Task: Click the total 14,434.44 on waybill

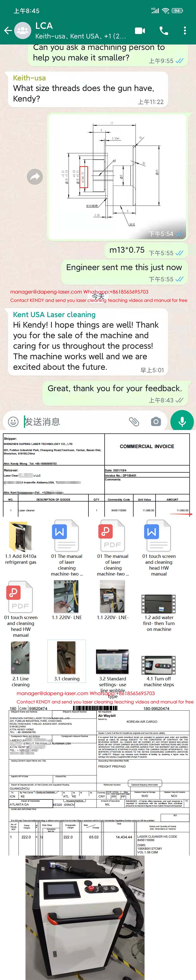Action: 124,837
